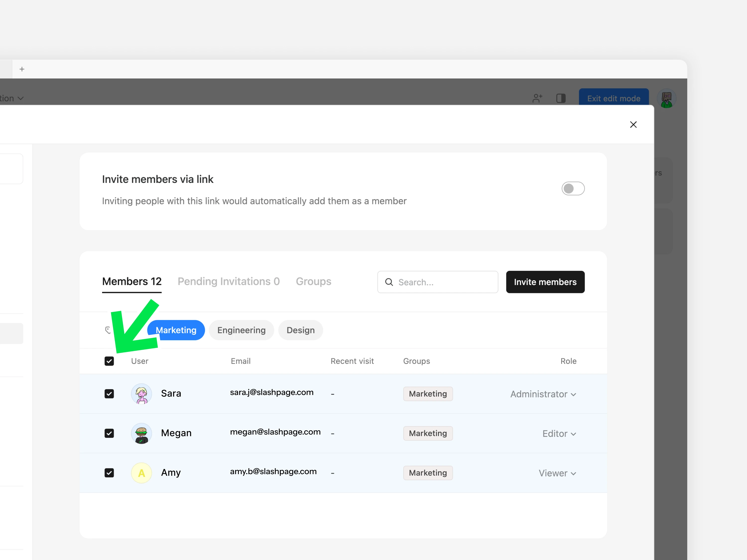Click Amy's yellow letter avatar
747x560 pixels.
click(x=141, y=473)
